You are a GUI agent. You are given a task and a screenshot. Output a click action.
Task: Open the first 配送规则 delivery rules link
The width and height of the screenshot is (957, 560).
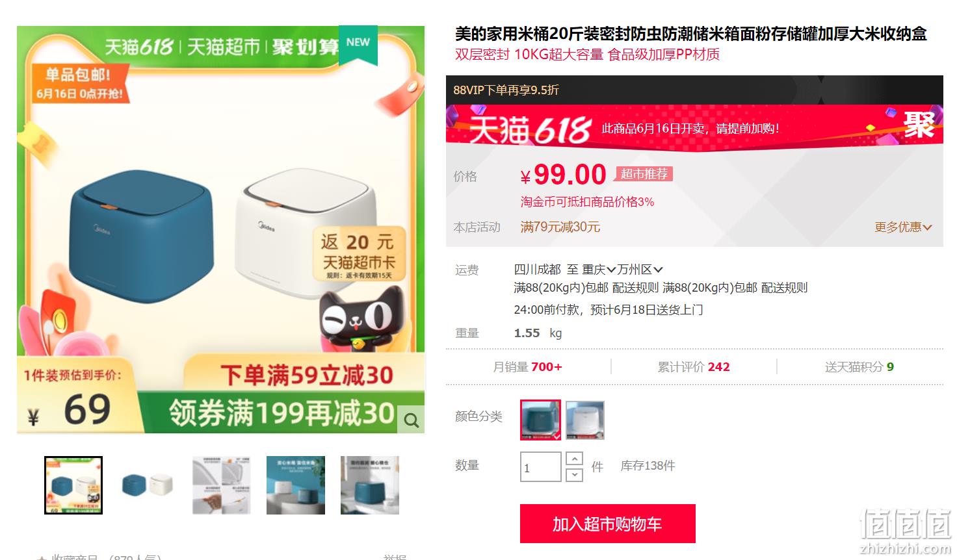pyautogui.click(x=635, y=288)
